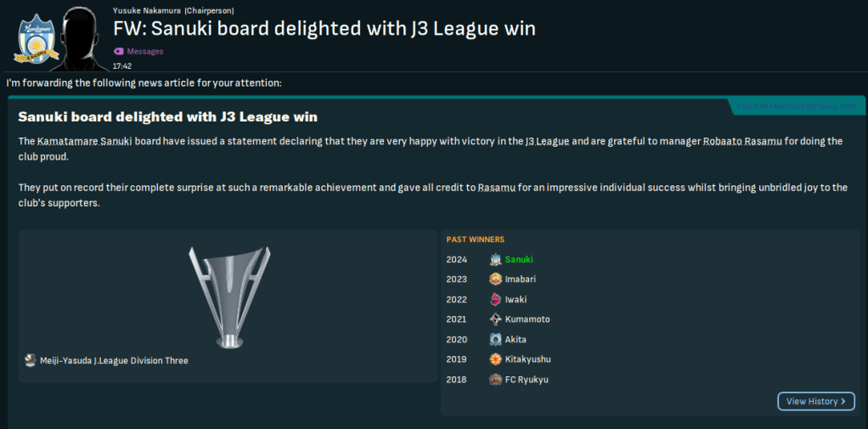The width and height of the screenshot is (868, 429).
Task: Click the logo beside Meiji-Yasuda J.League Division Three
Action: coord(31,361)
